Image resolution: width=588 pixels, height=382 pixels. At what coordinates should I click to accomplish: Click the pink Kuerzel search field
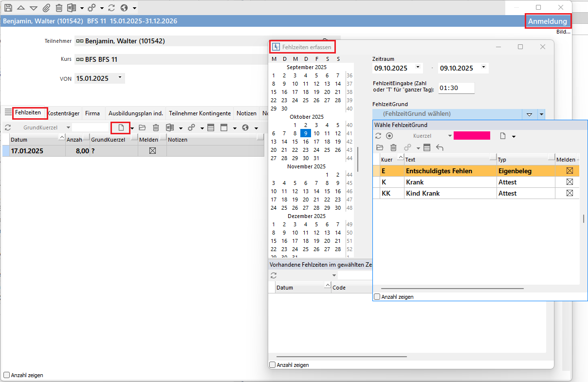click(472, 136)
